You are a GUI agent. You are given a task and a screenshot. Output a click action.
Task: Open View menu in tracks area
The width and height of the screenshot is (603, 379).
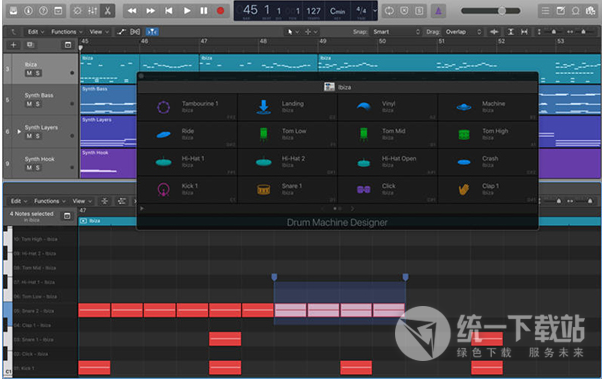pyautogui.click(x=99, y=32)
